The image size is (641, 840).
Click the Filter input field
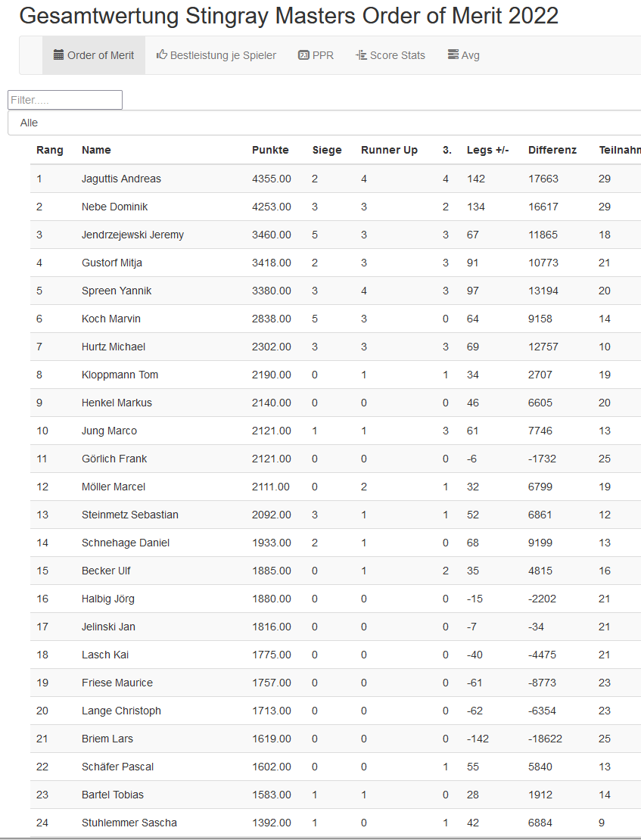(x=65, y=100)
